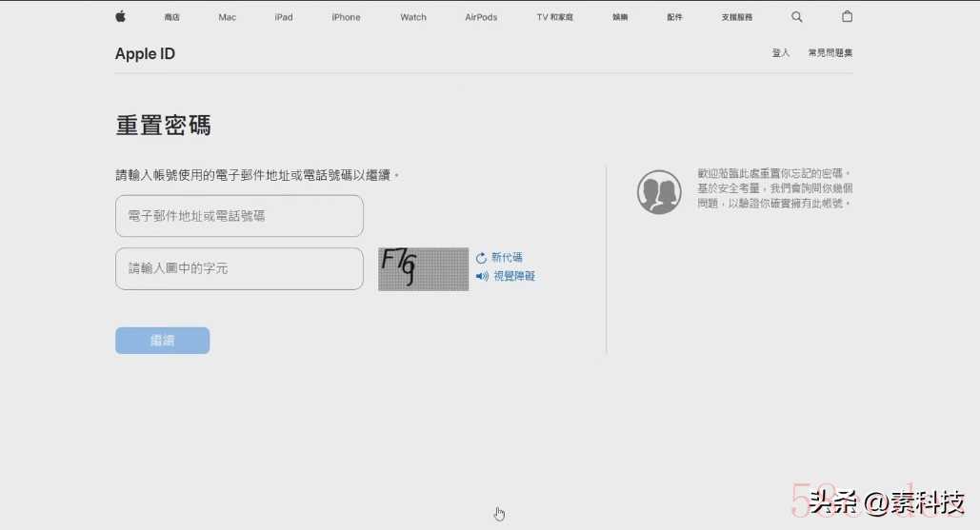Click the blue 繼續 button
This screenshot has width=980, height=530.
pos(163,341)
